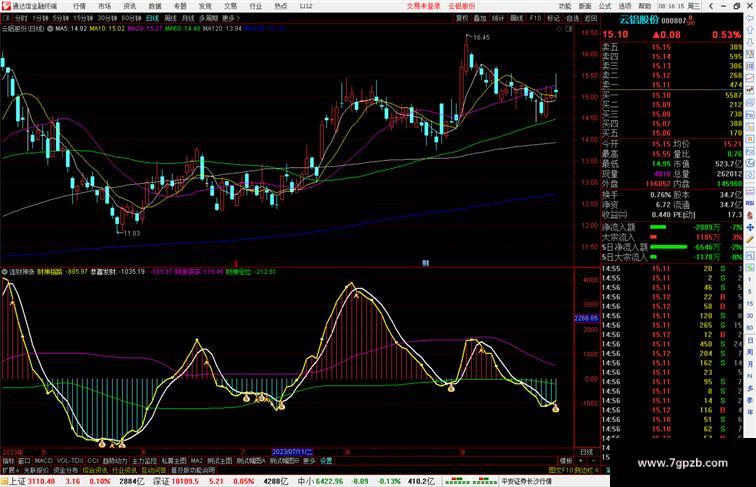Open the 资讯 menu
756x487 pixels.
point(130,6)
